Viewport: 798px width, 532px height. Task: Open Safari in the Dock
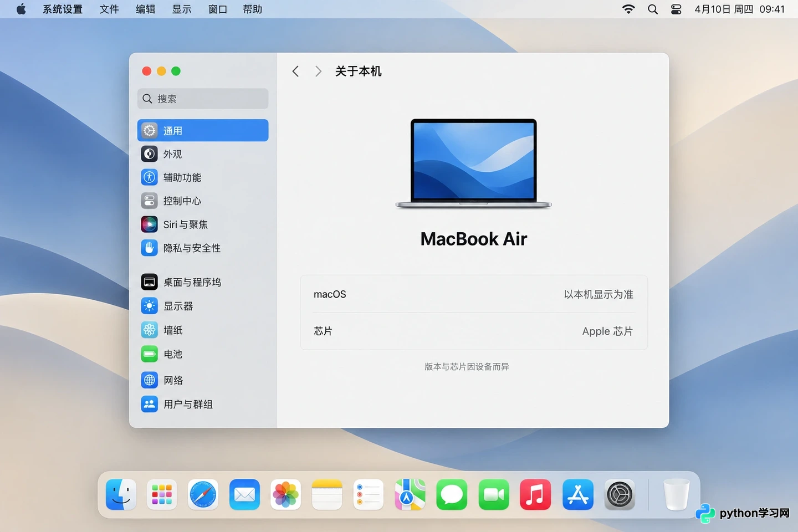pos(203,494)
